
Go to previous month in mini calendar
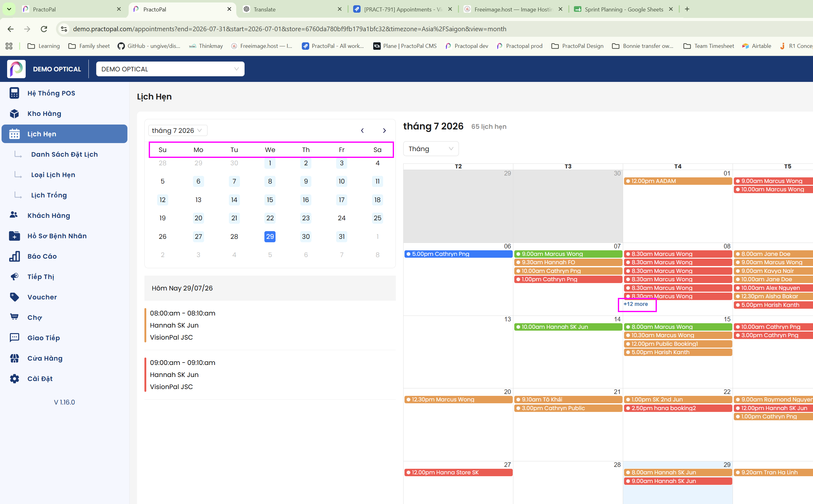pyautogui.click(x=362, y=131)
